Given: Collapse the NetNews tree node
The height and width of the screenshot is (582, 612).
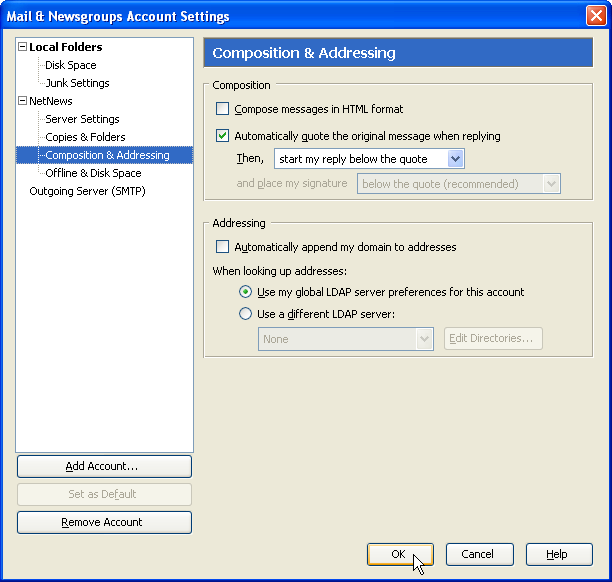Looking at the screenshot, I should pos(23,101).
